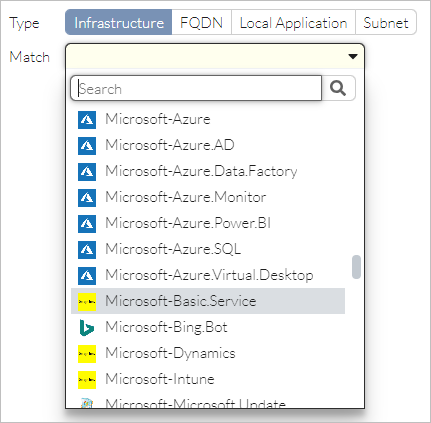
Task: Click the yellow icon beside Microsoft-Dynamics
Action: tap(87, 354)
